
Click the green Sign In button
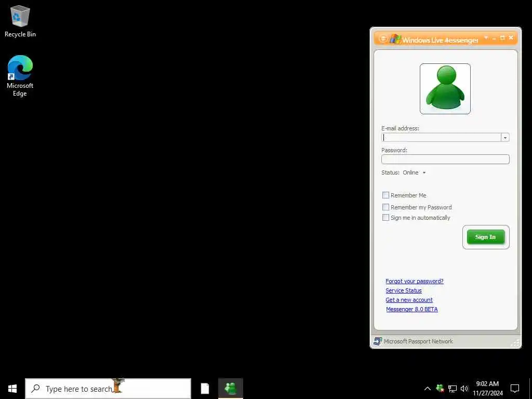click(x=486, y=237)
